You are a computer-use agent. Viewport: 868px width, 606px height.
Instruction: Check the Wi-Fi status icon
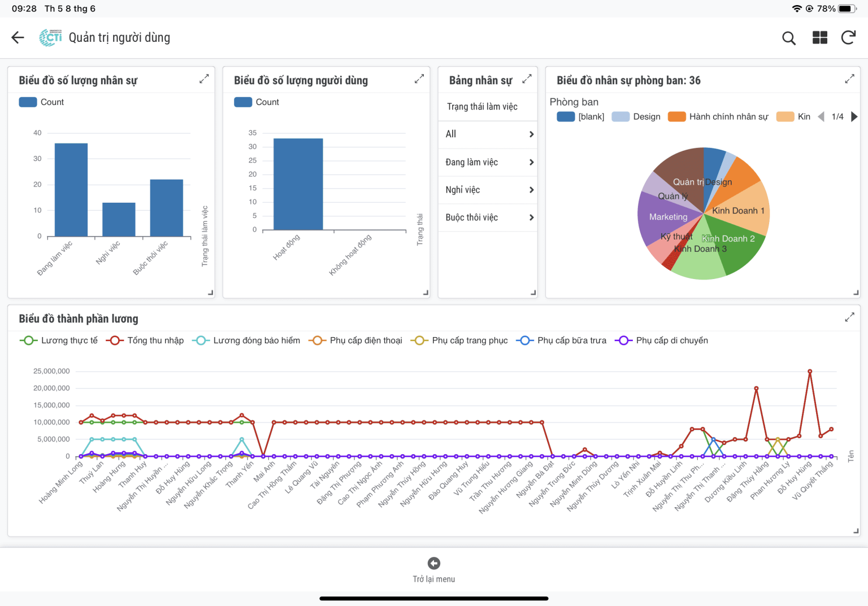pyautogui.click(x=797, y=8)
